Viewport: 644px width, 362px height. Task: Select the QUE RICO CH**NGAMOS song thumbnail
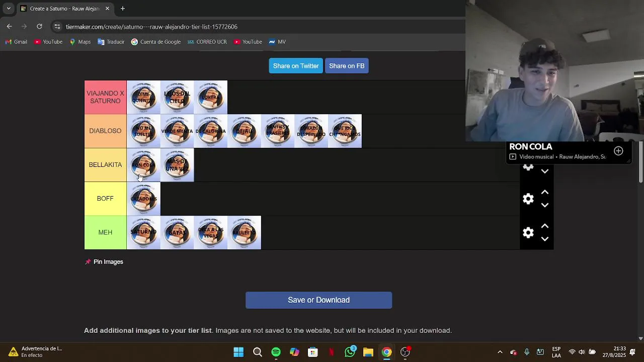click(x=345, y=131)
